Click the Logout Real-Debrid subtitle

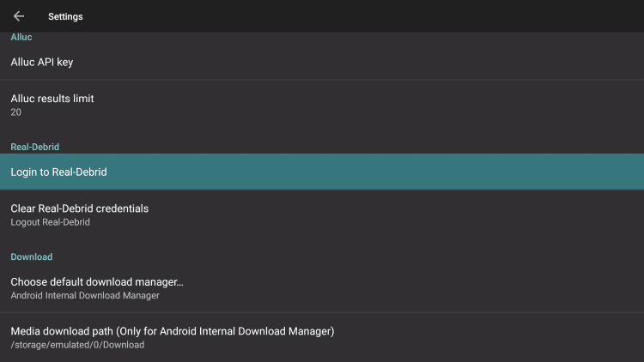pyautogui.click(x=50, y=222)
